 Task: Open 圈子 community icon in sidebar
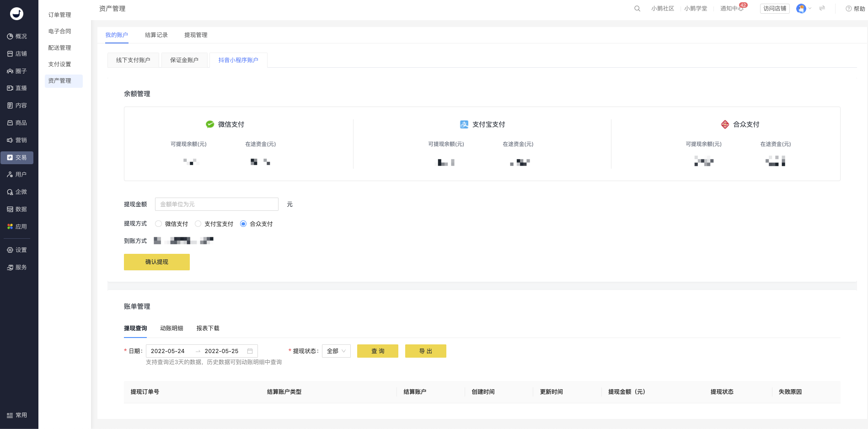point(10,71)
